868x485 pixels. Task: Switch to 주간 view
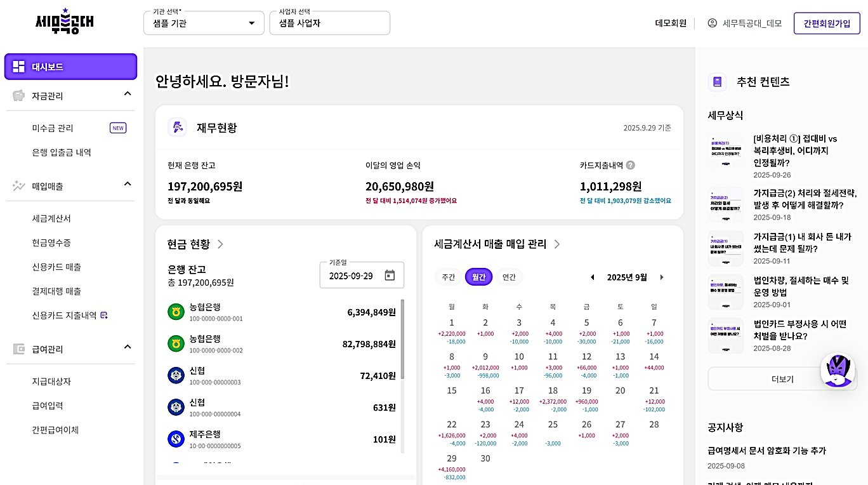(449, 277)
